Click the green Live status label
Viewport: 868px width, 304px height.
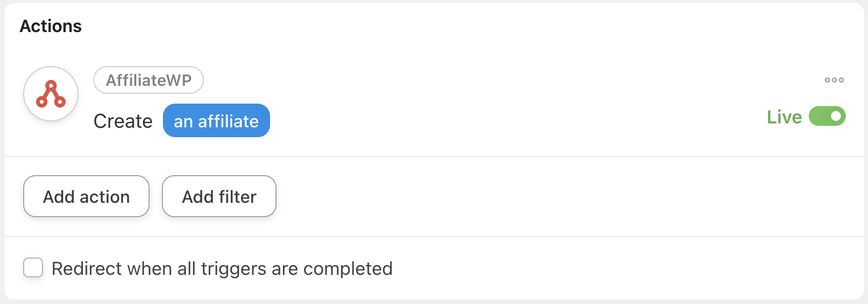point(784,117)
